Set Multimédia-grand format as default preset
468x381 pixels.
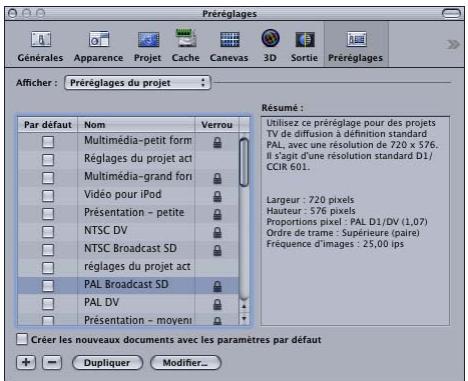click(x=48, y=178)
